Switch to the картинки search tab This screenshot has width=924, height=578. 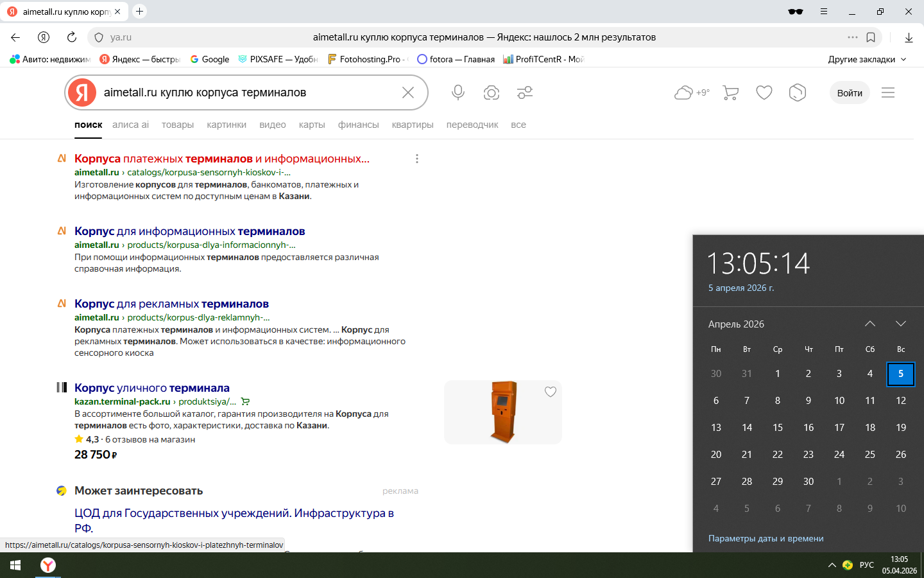227,125
